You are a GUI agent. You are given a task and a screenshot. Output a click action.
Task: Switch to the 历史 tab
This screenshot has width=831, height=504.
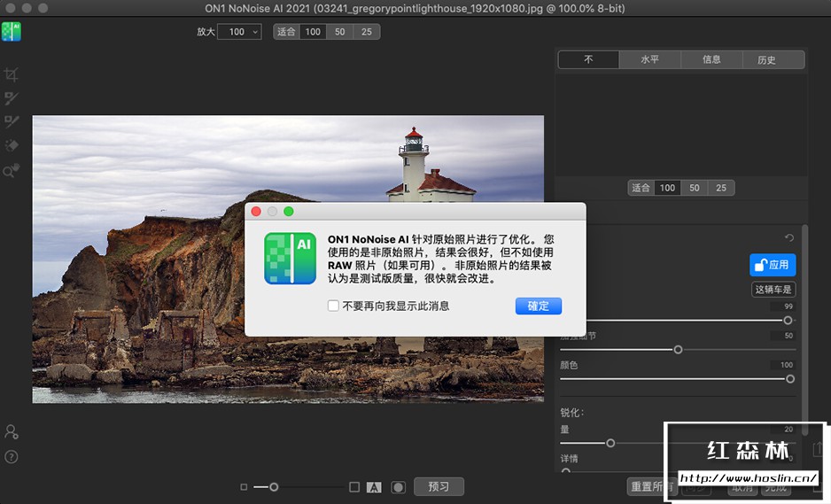(773, 59)
